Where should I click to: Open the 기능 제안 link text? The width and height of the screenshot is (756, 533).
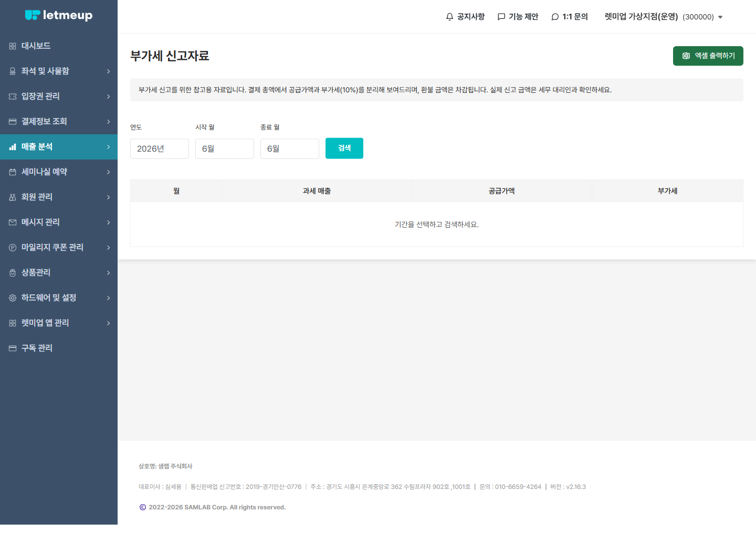point(523,17)
